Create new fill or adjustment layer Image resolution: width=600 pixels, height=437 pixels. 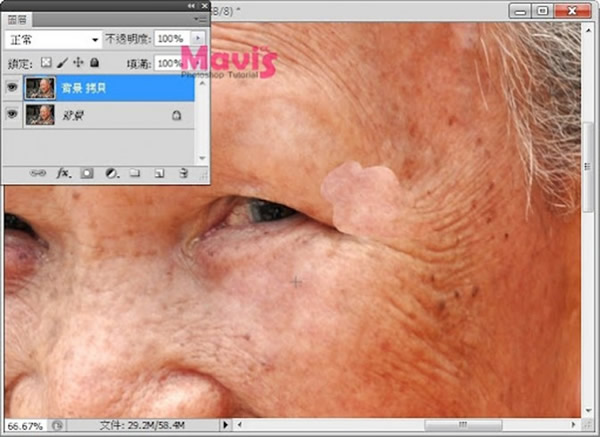tap(111, 173)
